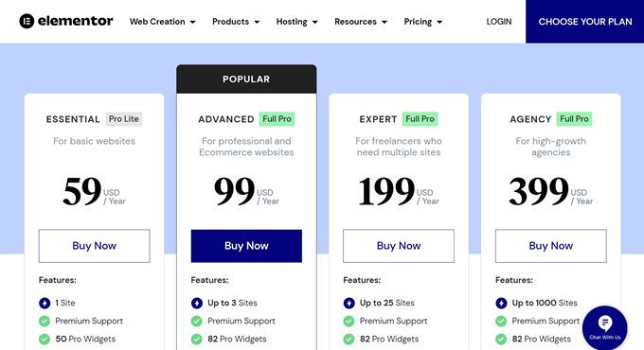Open the Chat With Us bubble
644x350 pixels.
[604, 327]
